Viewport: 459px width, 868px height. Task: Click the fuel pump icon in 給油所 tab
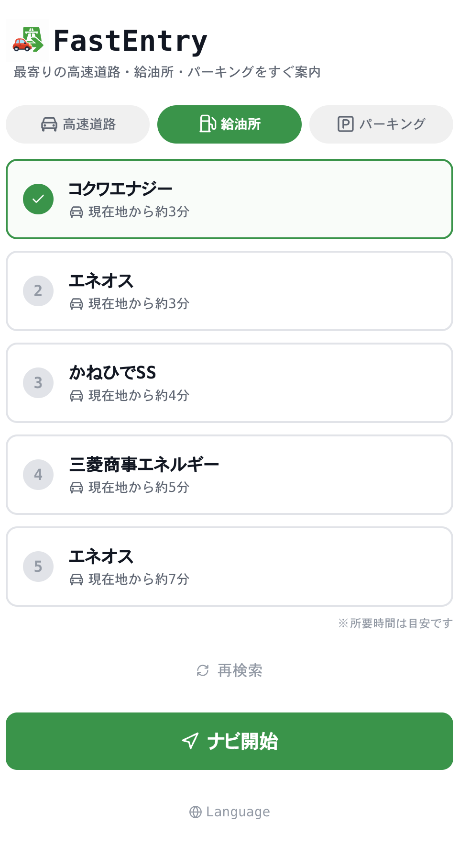coord(208,124)
